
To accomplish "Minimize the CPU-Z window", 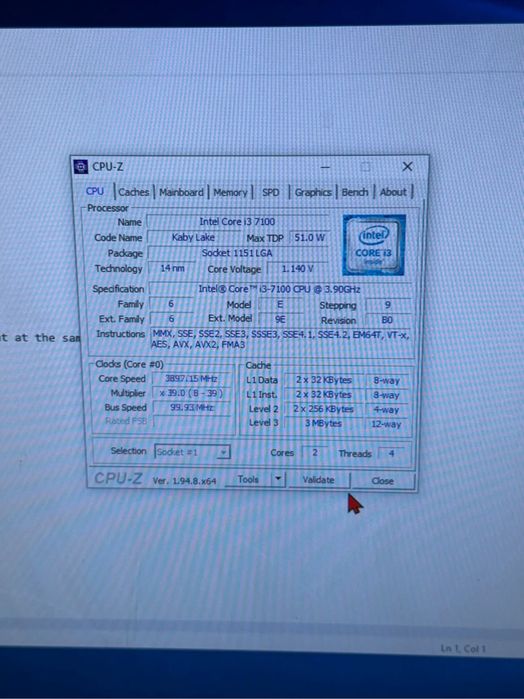I will (325, 167).
